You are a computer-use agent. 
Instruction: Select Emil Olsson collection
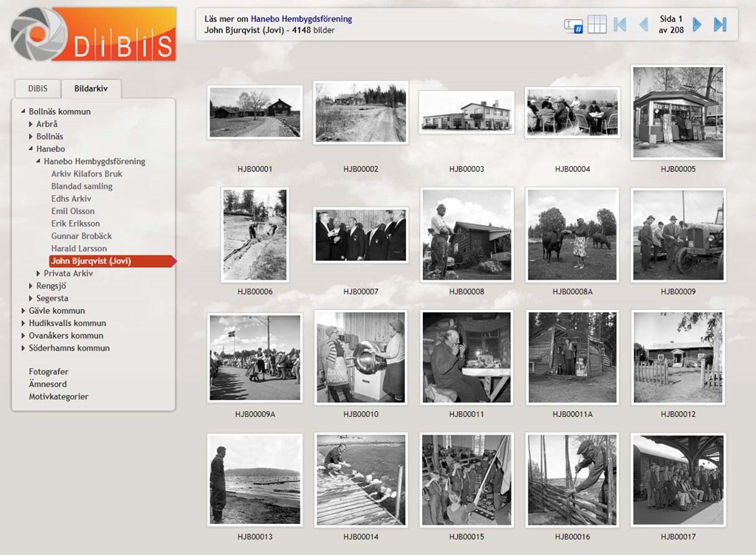coord(73,211)
